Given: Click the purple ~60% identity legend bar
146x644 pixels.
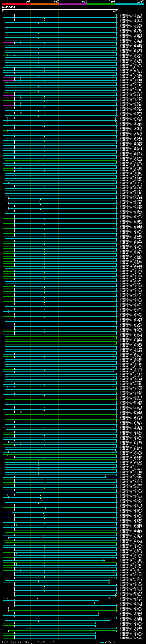Looking at the screenshot, I should pyautogui.click(x=73, y=4).
